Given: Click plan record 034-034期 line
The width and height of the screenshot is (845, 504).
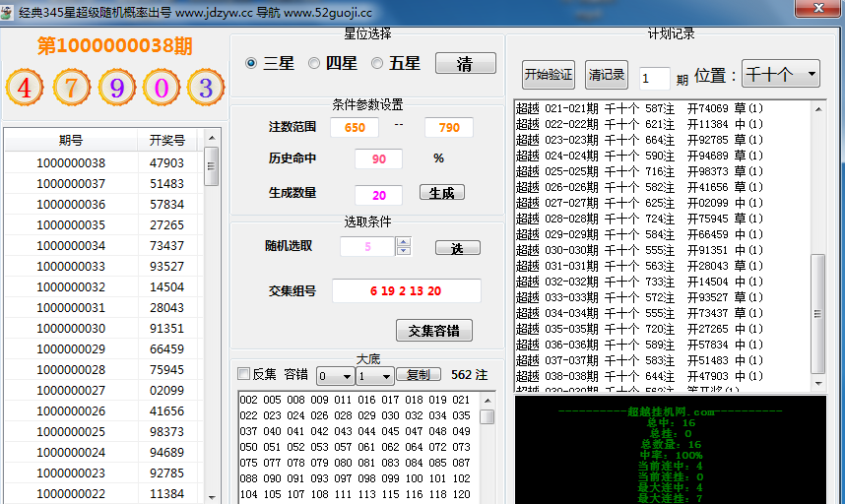Looking at the screenshot, I should (640, 313).
